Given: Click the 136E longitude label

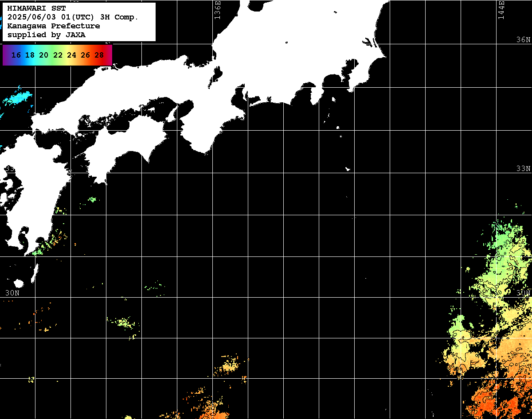Looking at the screenshot, I should (217, 10).
